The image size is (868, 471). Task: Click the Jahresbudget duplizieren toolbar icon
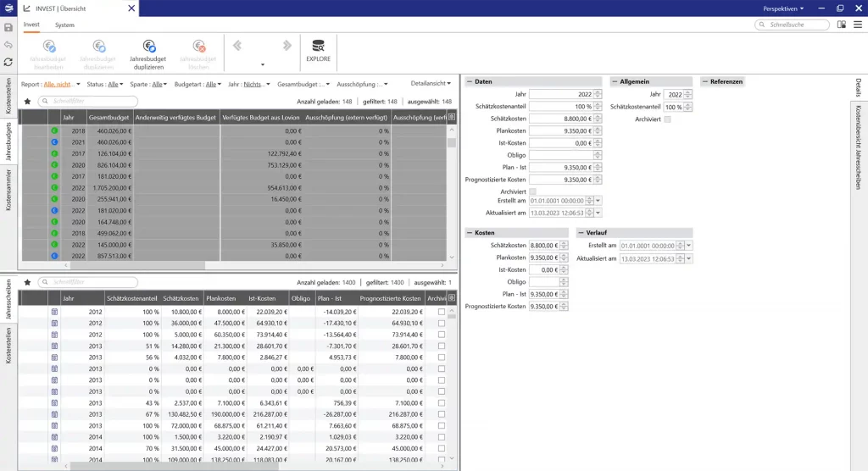(148, 48)
